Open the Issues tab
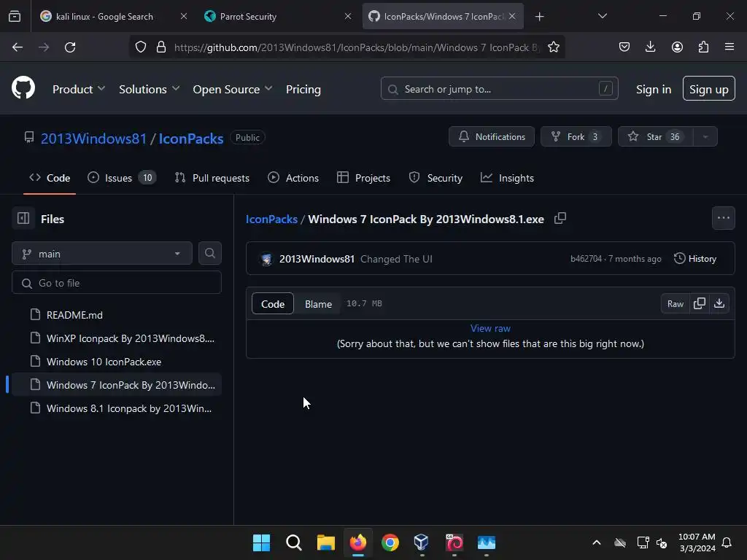This screenshot has width=747, height=560. click(x=122, y=178)
